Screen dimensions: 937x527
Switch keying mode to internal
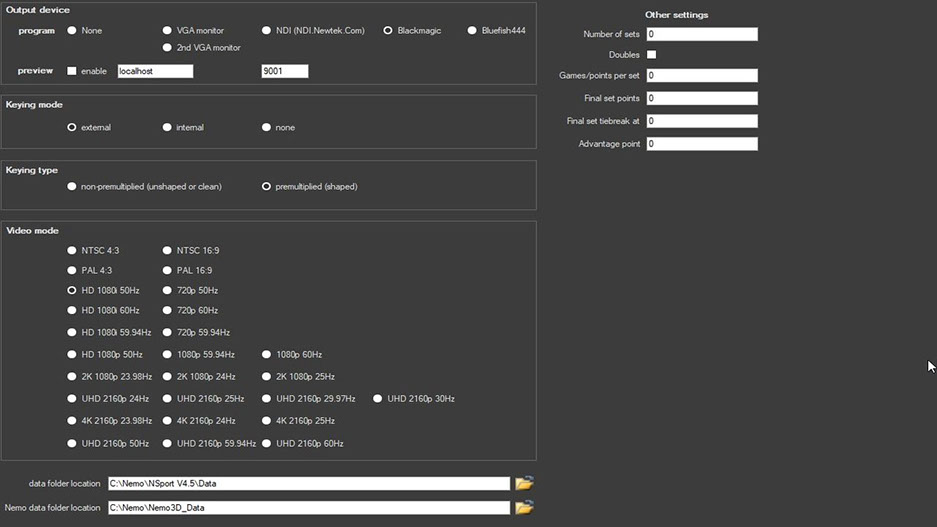pos(167,128)
